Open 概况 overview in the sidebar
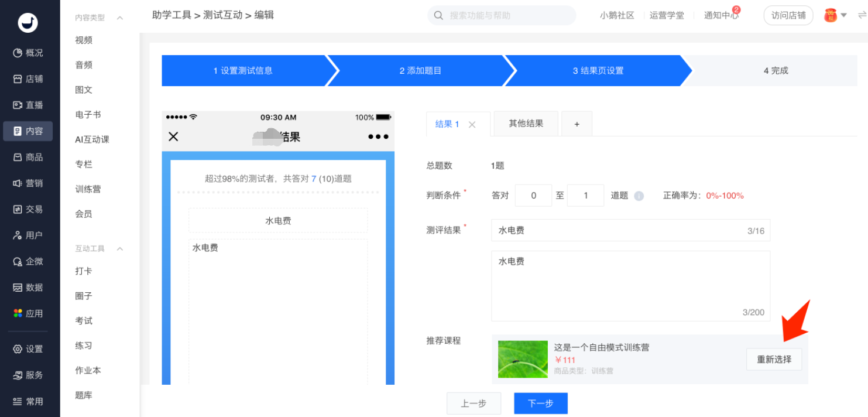The height and width of the screenshot is (417, 868). point(28,53)
